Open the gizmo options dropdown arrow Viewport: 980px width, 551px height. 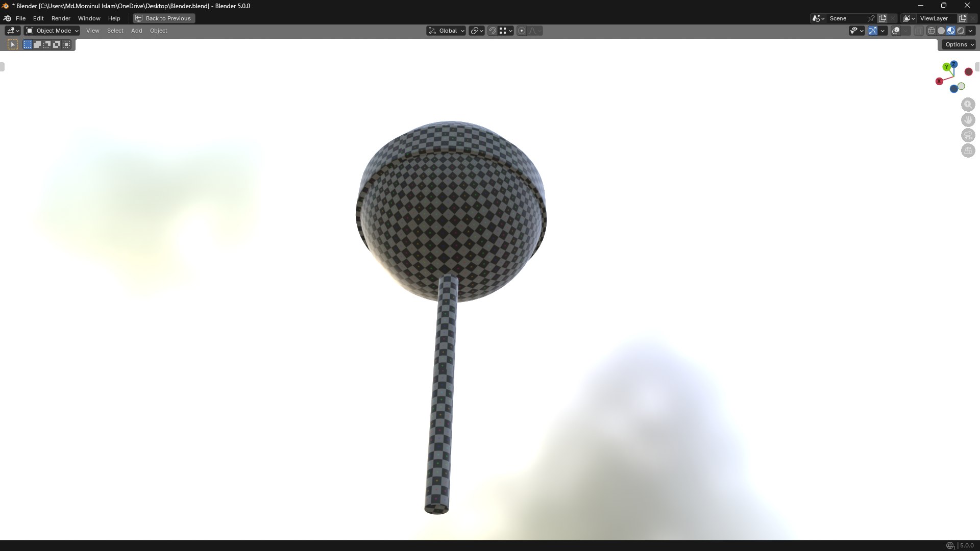click(883, 31)
